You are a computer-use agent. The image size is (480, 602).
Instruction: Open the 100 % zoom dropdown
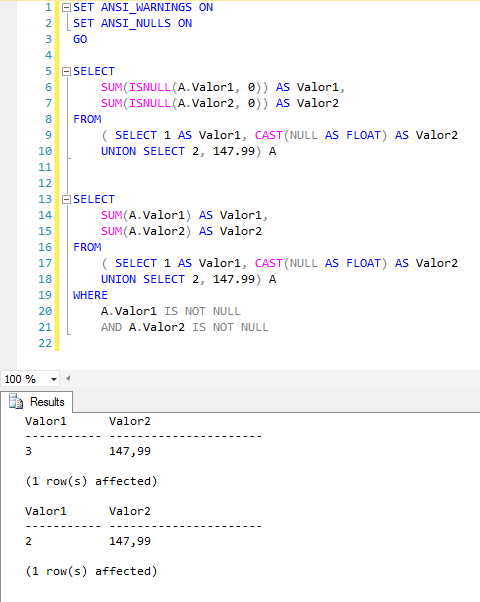pyautogui.click(x=54, y=379)
